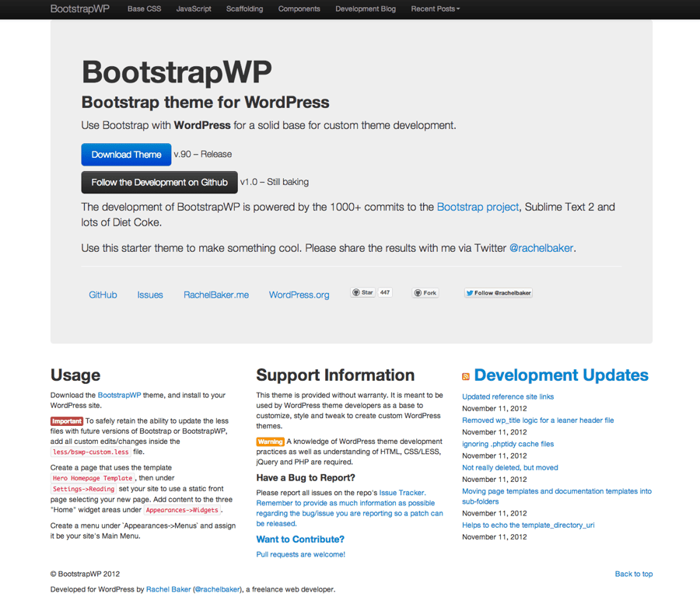This screenshot has width=700, height=597.
Task: Click the Bootstrap theme for WordPress subtitle
Action: pos(205,102)
